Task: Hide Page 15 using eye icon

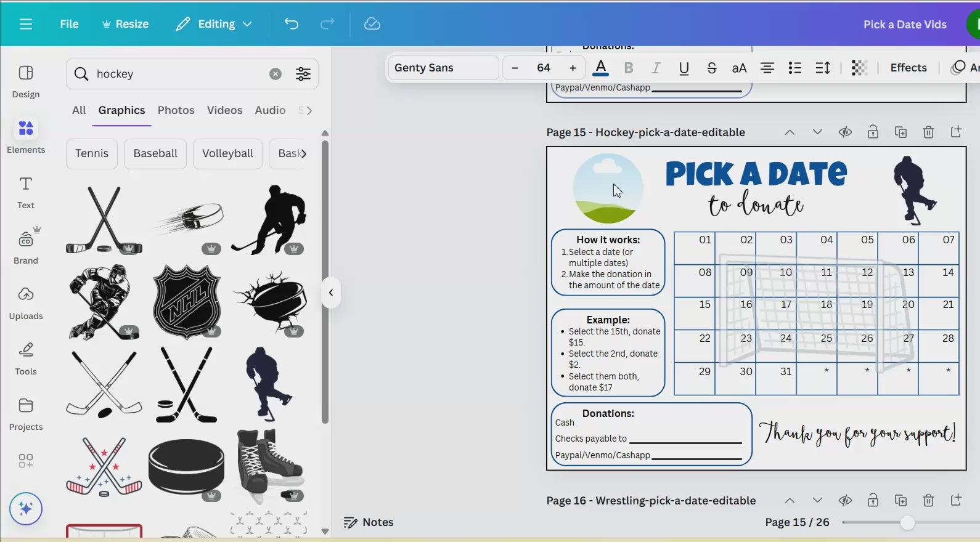Action: coord(845,132)
